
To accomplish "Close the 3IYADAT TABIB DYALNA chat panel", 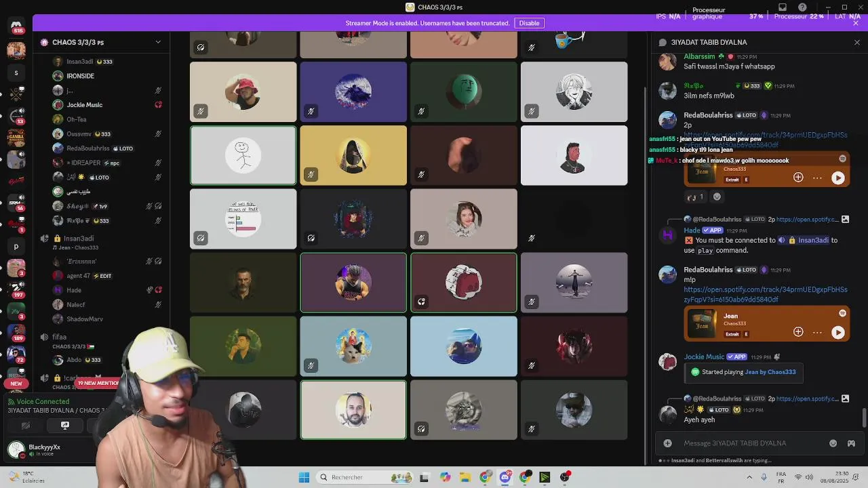I will tap(856, 42).
